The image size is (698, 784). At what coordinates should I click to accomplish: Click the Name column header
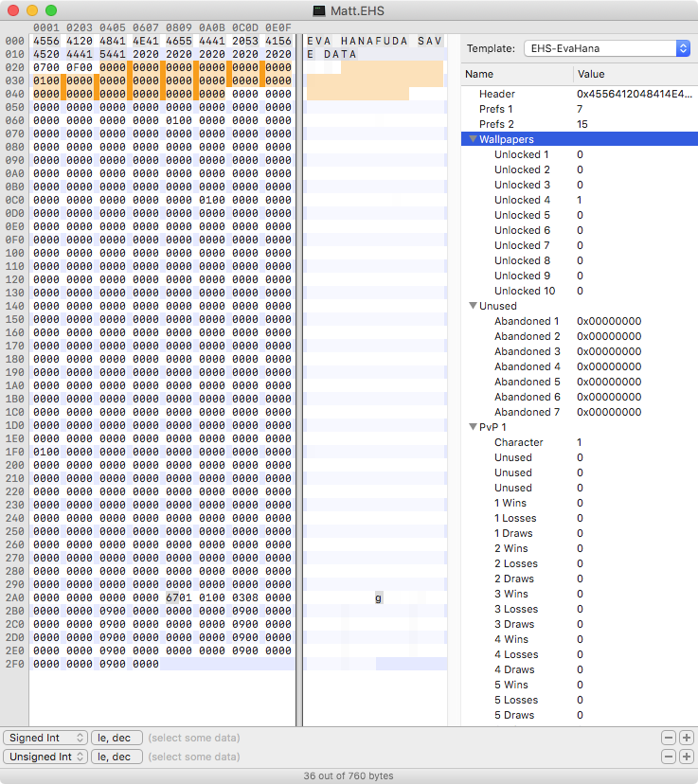[517, 74]
